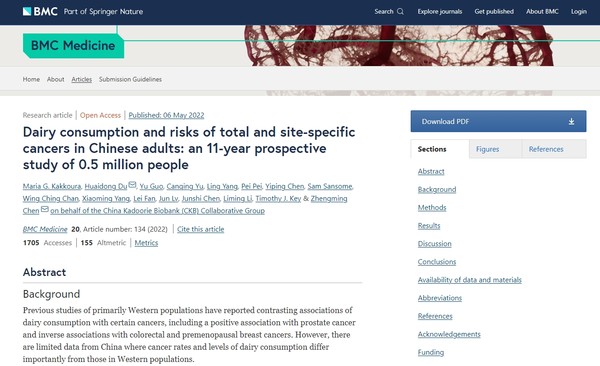Open author Jun Lv

[x=168, y=199]
